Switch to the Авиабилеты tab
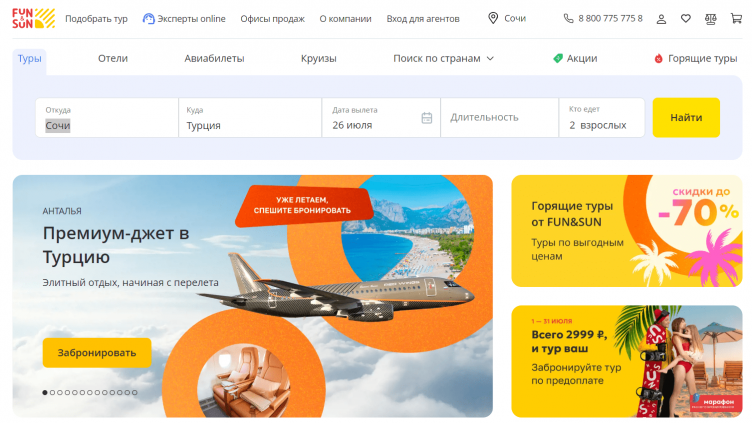The width and height of the screenshot is (752, 423). (x=214, y=59)
